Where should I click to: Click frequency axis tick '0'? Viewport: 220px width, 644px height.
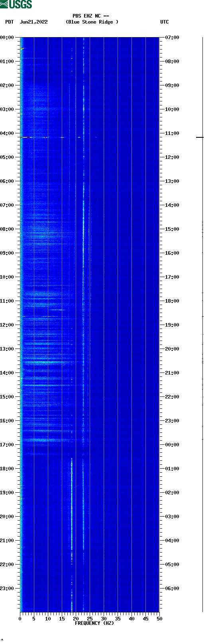pyautogui.click(x=20, y=619)
